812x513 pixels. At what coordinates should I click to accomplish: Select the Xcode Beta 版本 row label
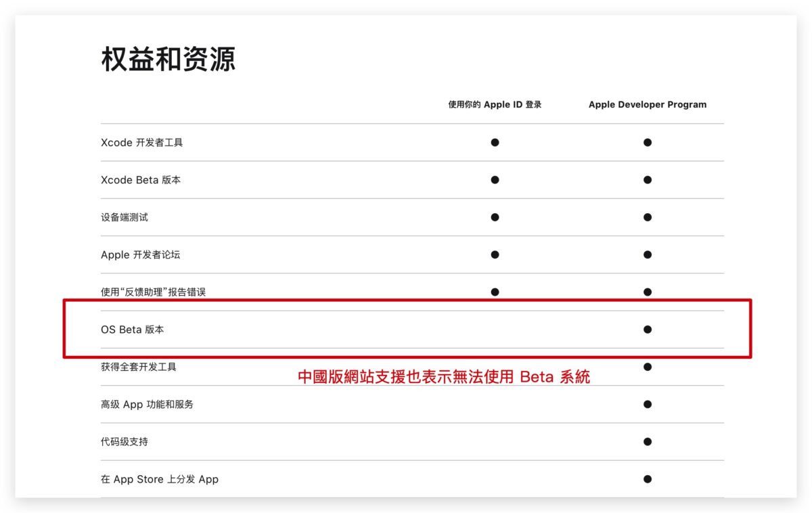click(x=141, y=180)
